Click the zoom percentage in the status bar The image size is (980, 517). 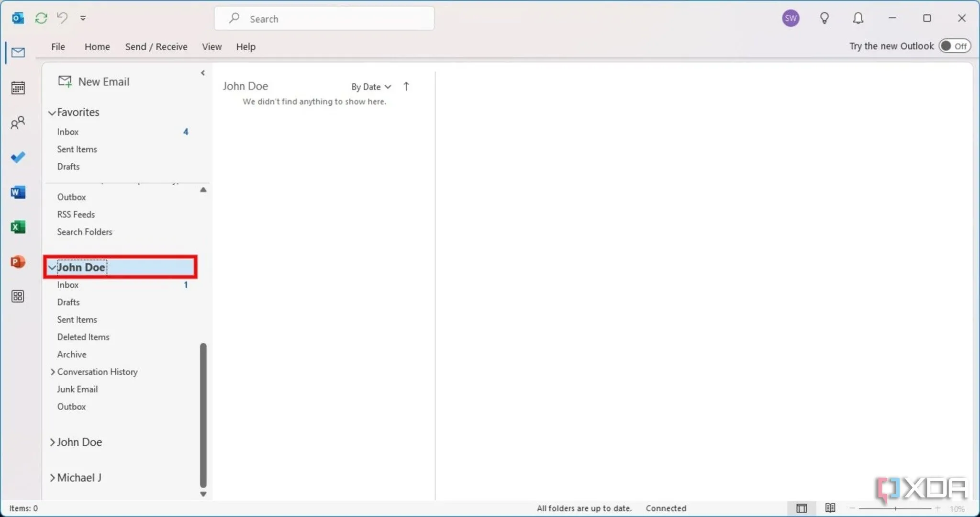pyautogui.click(x=957, y=509)
